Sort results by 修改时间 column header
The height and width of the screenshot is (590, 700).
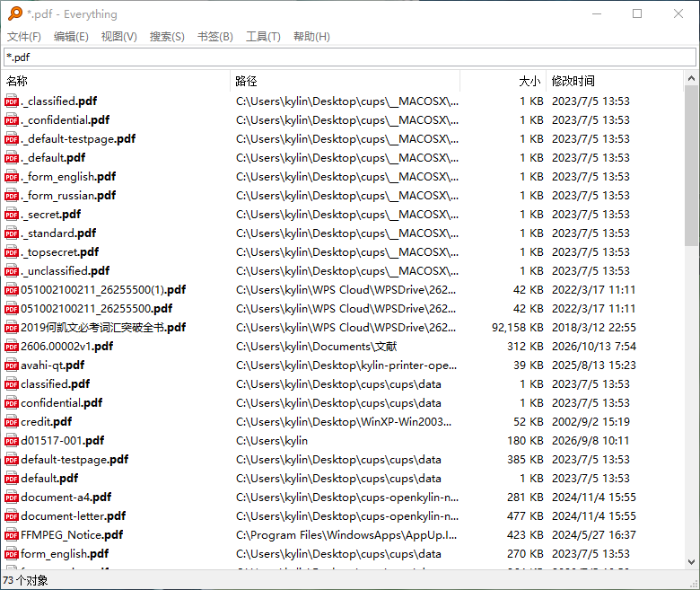point(614,81)
